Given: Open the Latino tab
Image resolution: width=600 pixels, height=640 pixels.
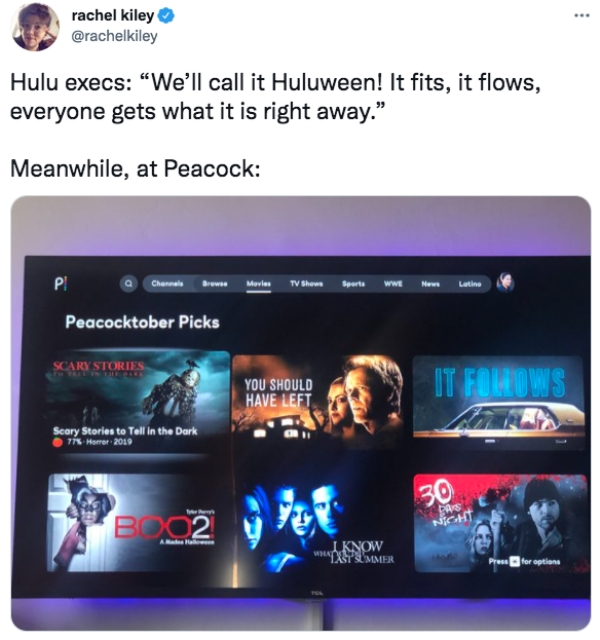Looking at the screenshot, I should [x=470, y=283].
